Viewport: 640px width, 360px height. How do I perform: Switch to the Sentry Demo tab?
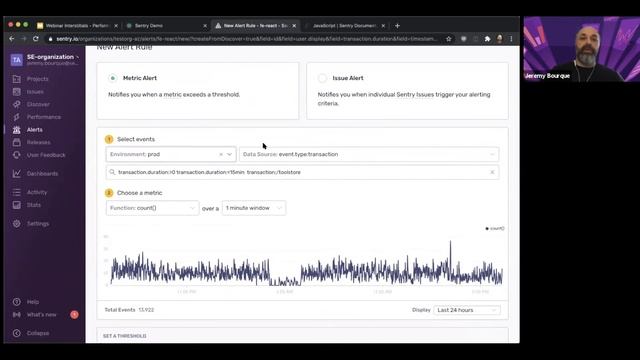tap(149, 26)
